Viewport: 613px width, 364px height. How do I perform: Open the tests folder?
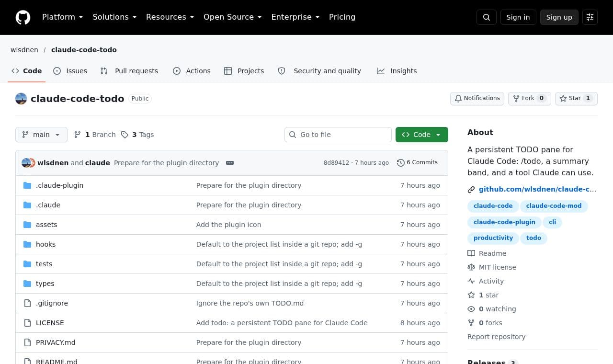pyautogui.click(x=44, y=264)
